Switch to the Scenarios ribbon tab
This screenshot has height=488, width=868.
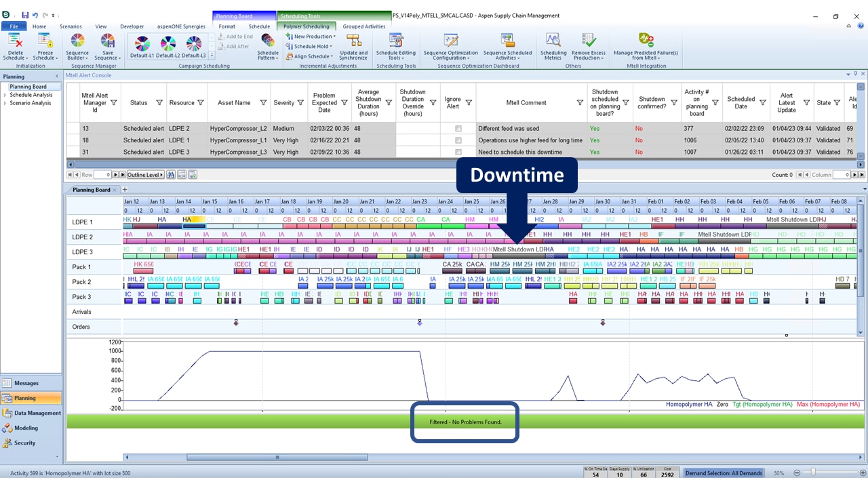71,26
